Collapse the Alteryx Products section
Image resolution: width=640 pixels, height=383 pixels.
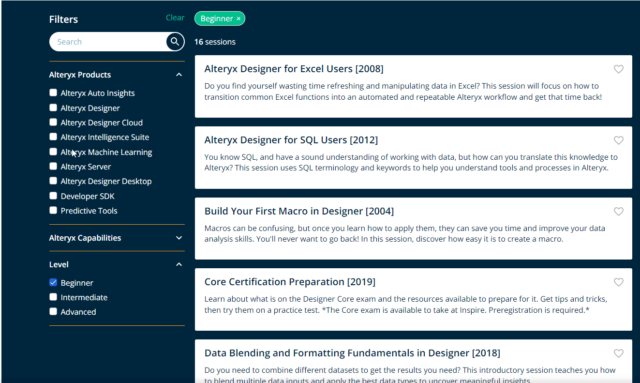179,75
